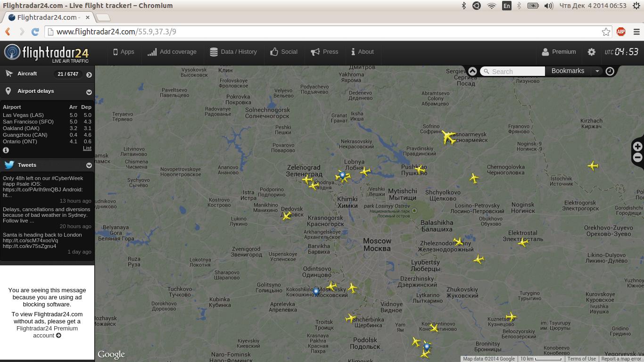
Task: Collapse the Tweets panel
Action: 89,165
